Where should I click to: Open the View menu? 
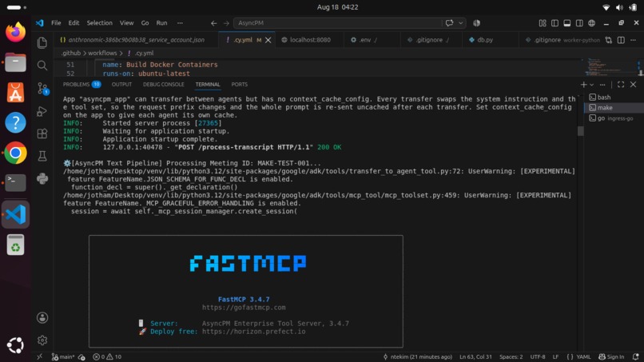[x=126, y=23]
